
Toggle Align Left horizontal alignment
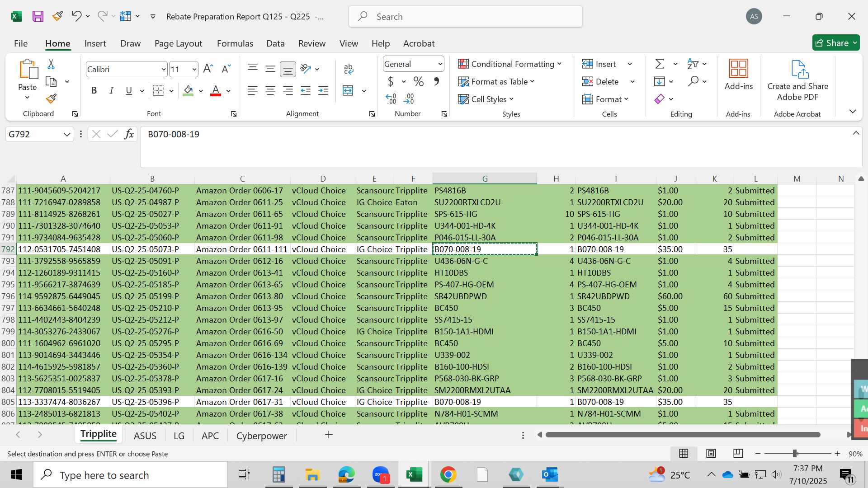tap(253, 91)
